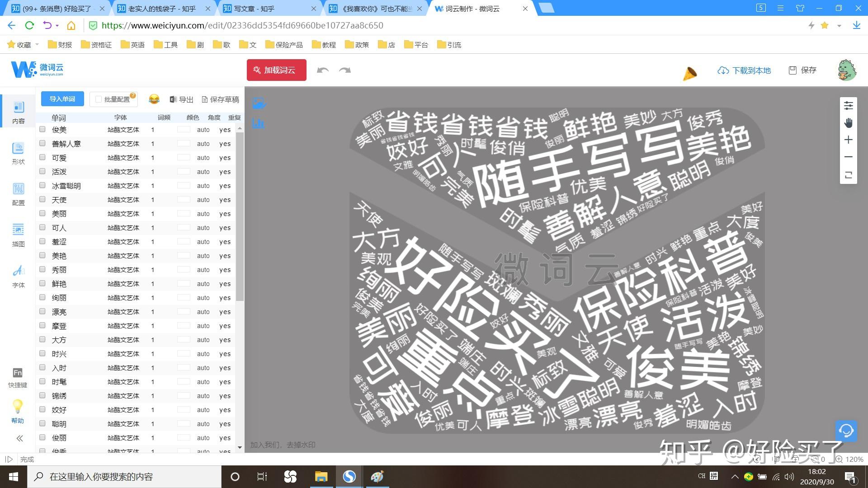Image resolution: width=868 pixels, height=488 pixels.
Task: Open the 插图 illustration sidebar panel
Action: click(18, 235)
